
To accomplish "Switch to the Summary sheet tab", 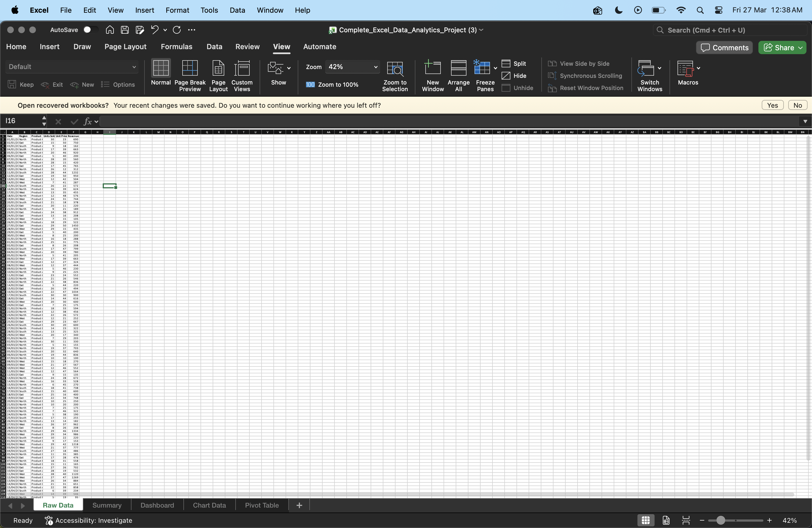I will click(x=107, y=505).
